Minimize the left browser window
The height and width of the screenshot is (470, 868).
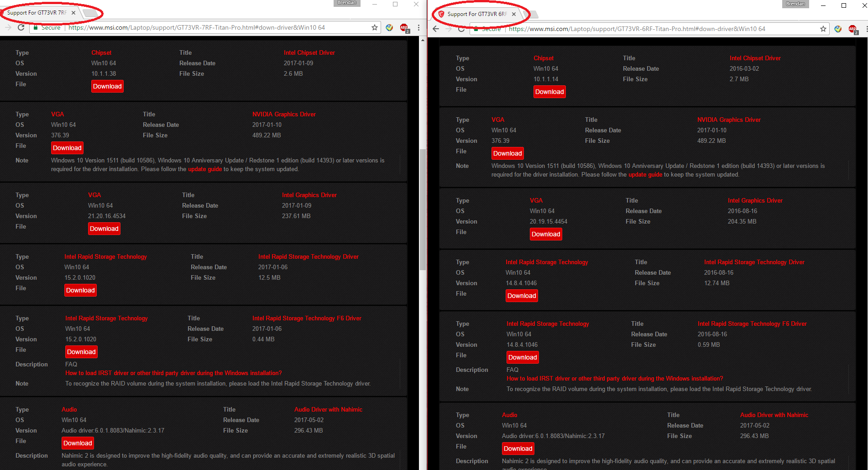pos(375,4)
